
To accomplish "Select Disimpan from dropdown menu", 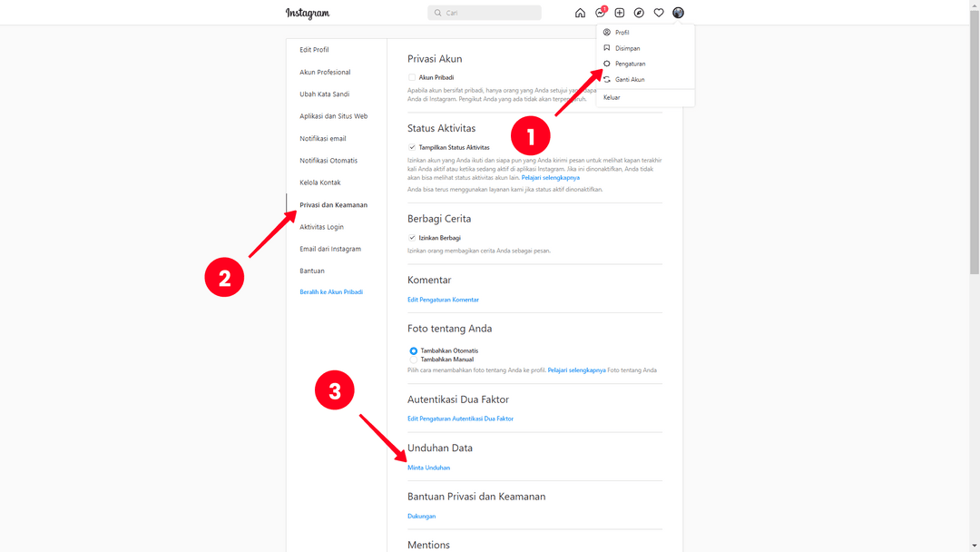I will (628, 48).
